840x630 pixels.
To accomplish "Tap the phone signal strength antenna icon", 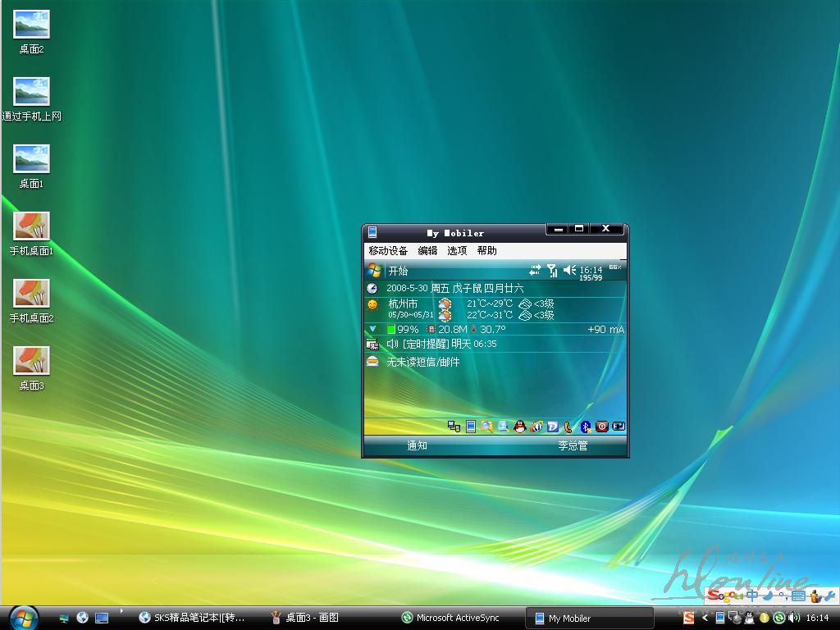I will pyautogui.click(x=552, y=270).
